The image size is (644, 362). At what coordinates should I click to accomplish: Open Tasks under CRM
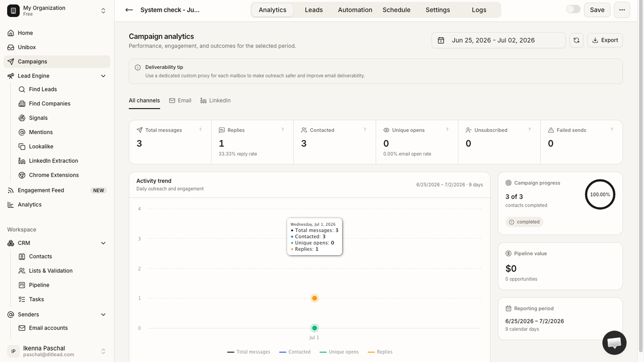pyautogui.click(x=62, y=299)
